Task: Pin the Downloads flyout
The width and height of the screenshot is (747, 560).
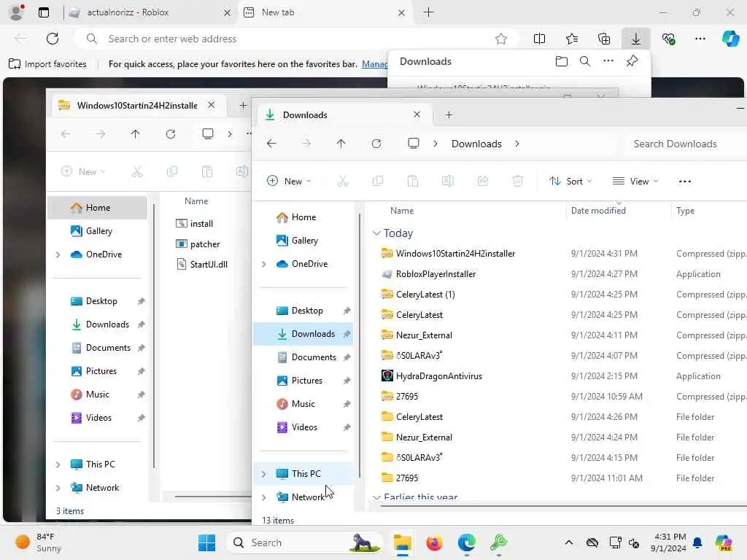Action: click(x=632, y=61)
